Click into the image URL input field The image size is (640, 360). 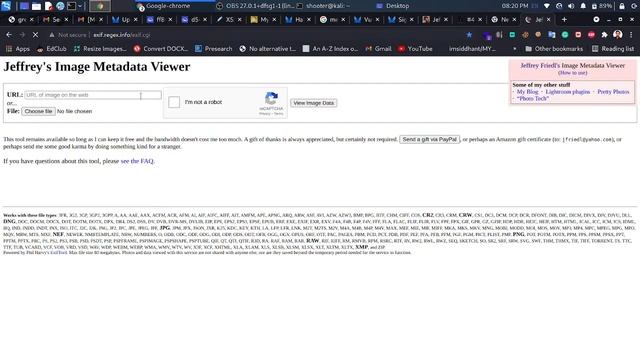93,95
